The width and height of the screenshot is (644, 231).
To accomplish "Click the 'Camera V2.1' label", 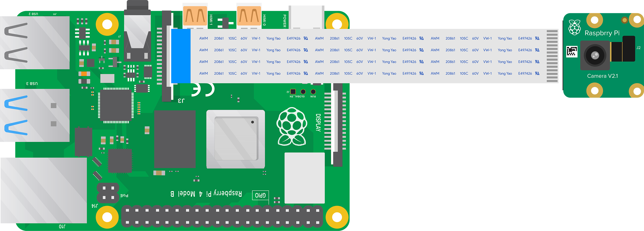I will click(602, 76).
